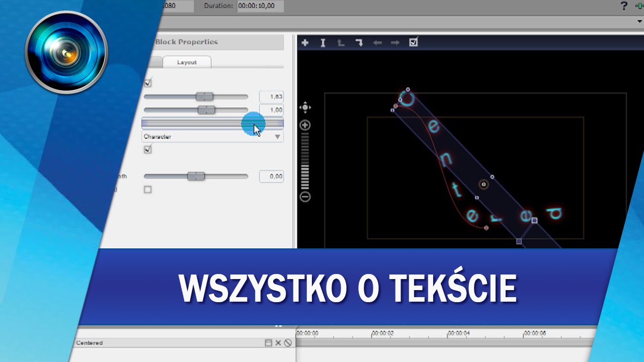
Task: Click the 00:00:04 timeline mark
Action: tap(459, 333)
